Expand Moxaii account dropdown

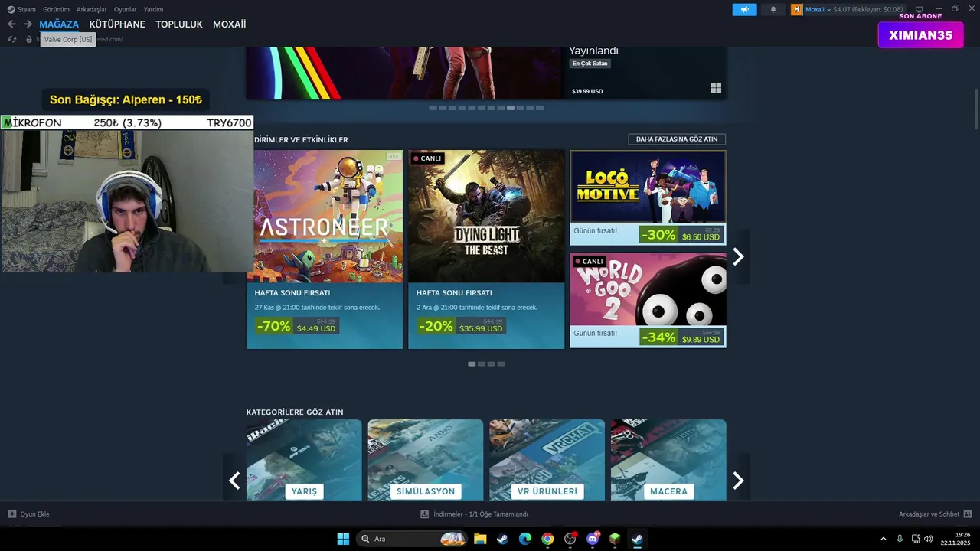828,10
